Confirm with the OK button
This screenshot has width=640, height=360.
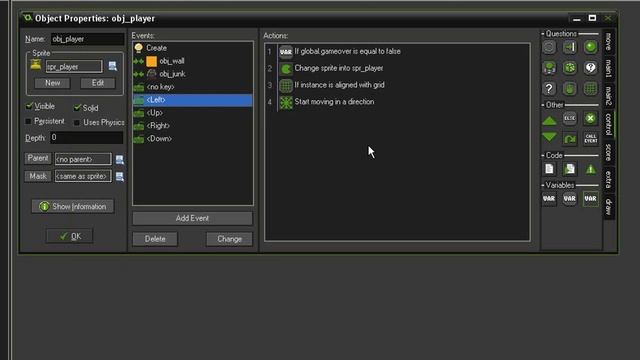point(70,236)
